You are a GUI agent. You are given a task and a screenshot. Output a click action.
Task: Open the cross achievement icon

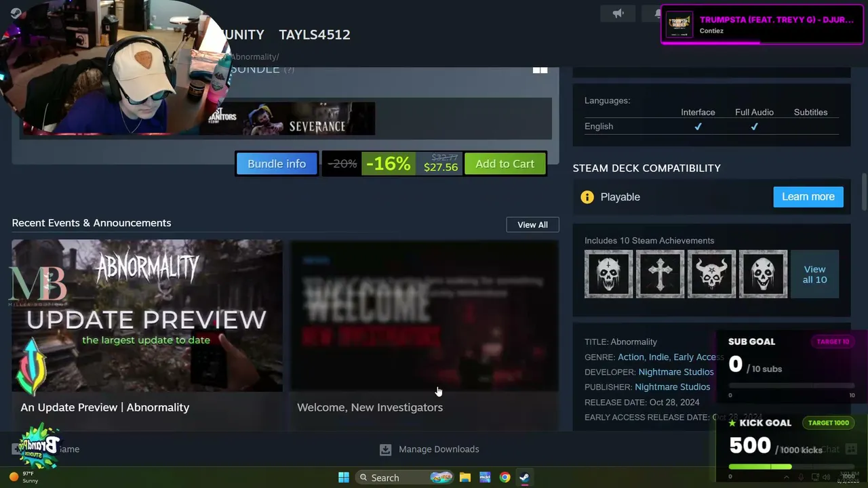tap(660, 274)
